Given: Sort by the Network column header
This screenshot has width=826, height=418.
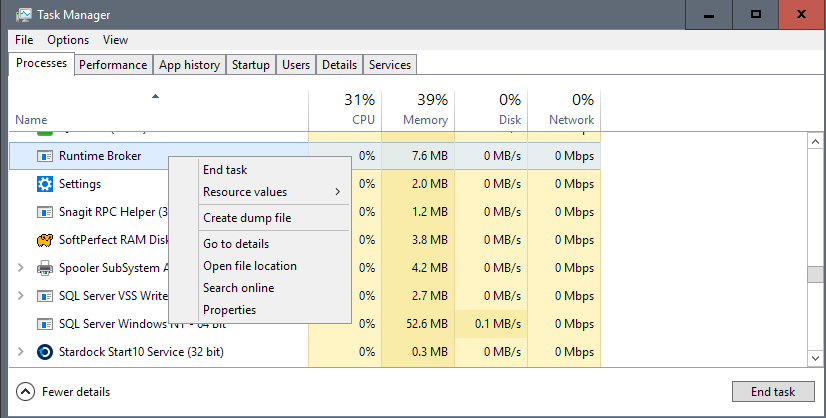Looking at the screenshot, I should [x=564, y=110].
